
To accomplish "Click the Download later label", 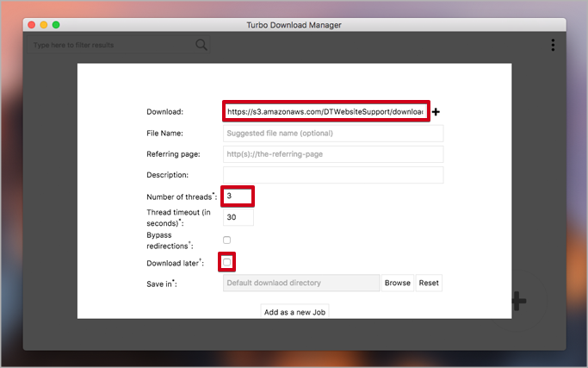I will tap(175, 263).
